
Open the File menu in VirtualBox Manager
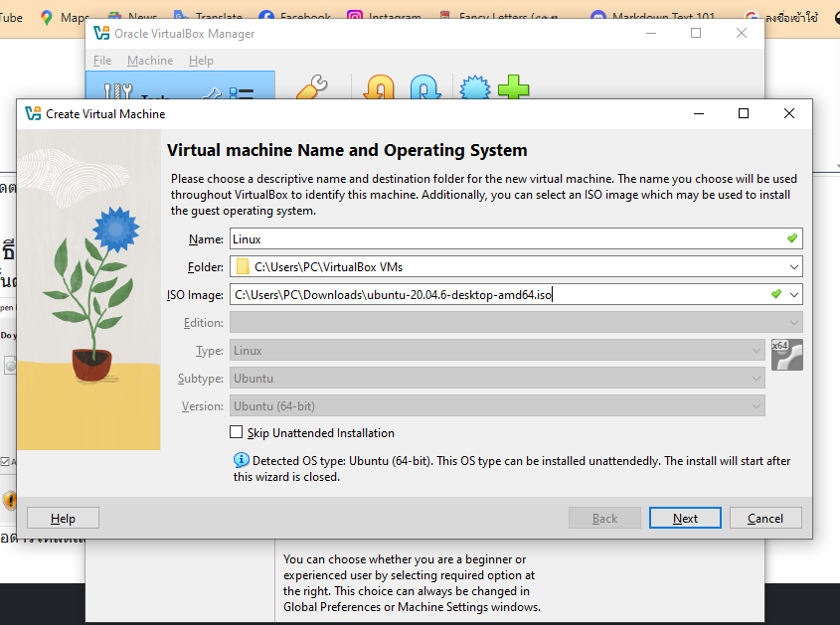coord(102,61)
